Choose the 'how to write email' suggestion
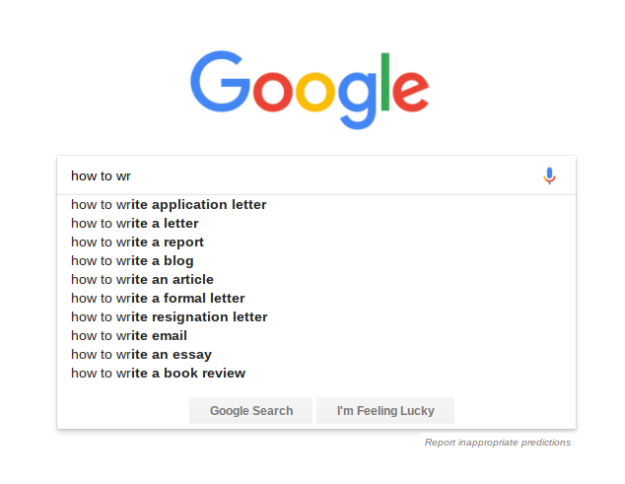Screen dimensions: 625x484 (x=129, y=336)
